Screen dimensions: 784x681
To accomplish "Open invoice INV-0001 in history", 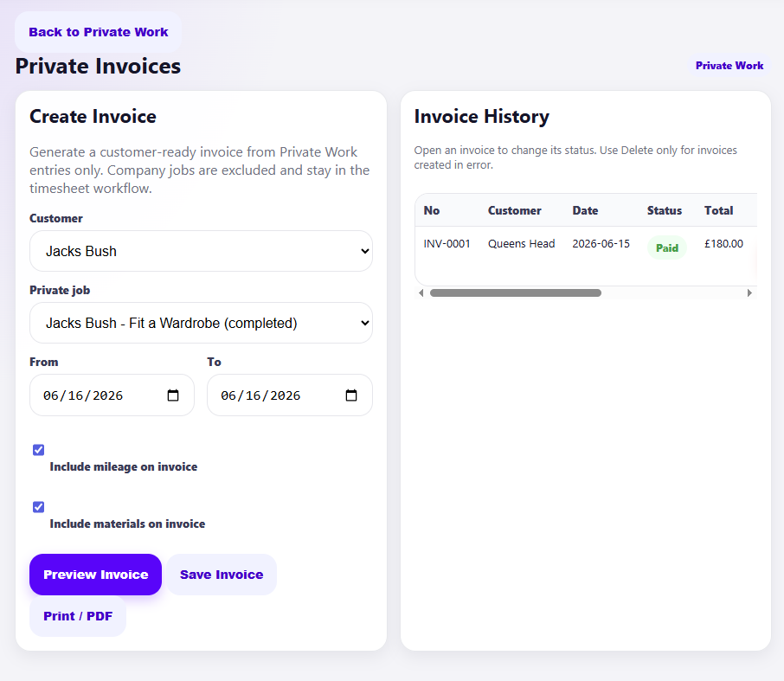I will [x=447, y=243].
